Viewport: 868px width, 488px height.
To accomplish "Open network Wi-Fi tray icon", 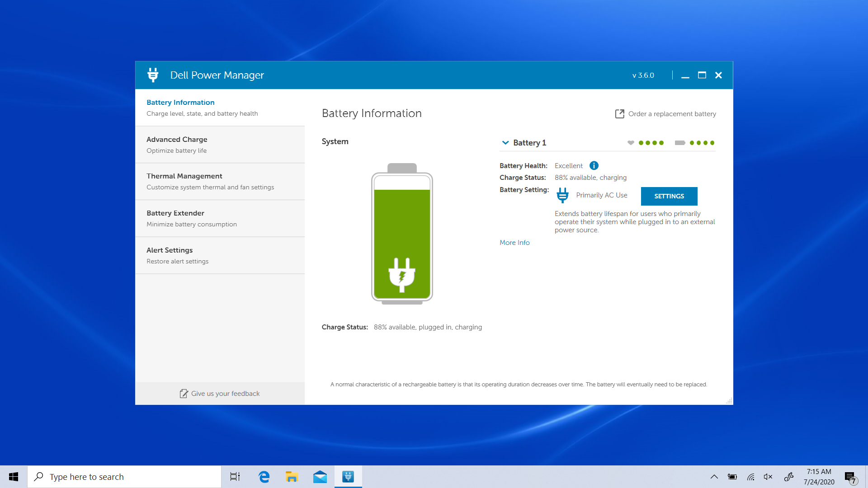I will click(x=750, y=477).
